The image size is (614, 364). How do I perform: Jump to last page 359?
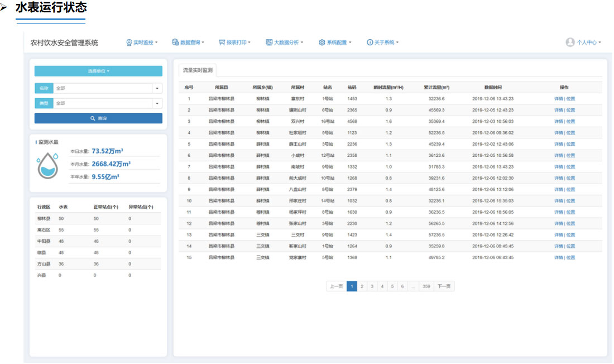[x=426, y=286]
